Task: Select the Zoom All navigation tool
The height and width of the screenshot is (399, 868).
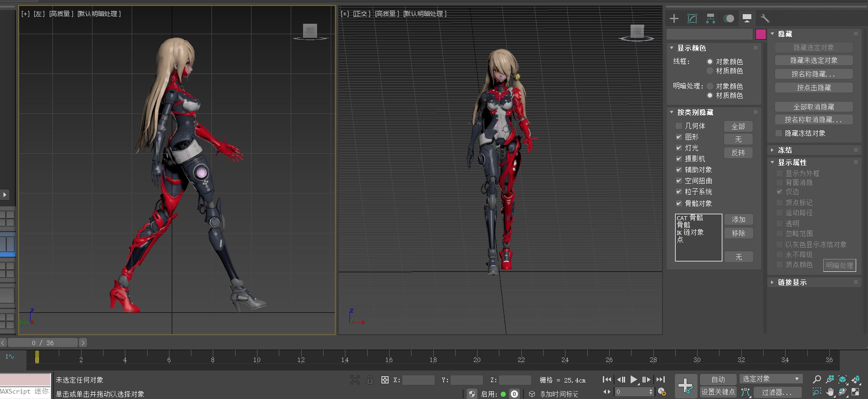Action: [x=830, y=379]
